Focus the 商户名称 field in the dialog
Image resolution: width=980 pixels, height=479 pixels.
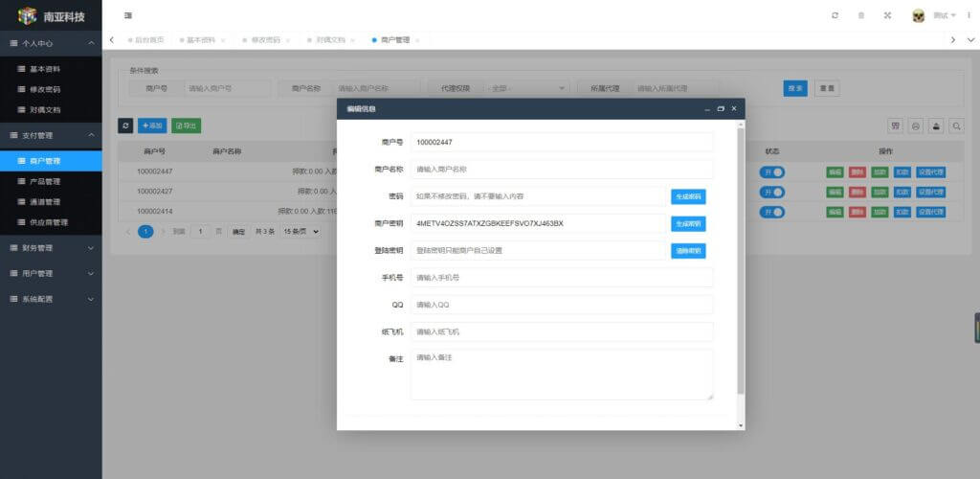[561, 169]
